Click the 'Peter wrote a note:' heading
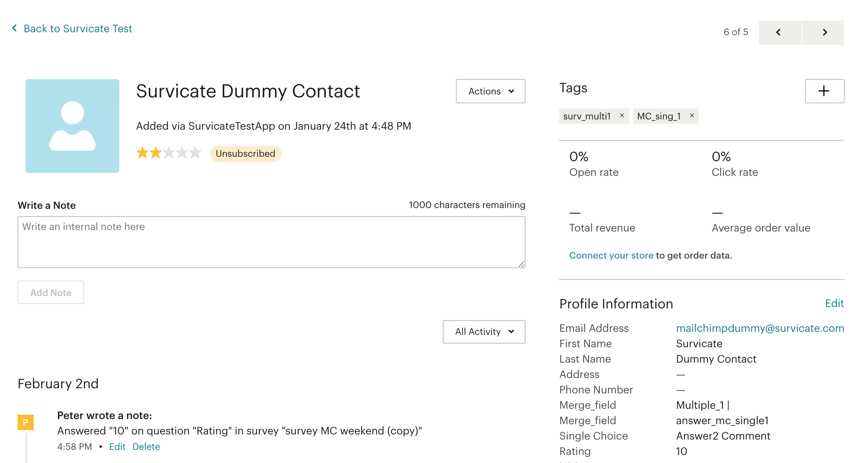The width and height of the screenshot is (868, 463). [x=105, y=415]
